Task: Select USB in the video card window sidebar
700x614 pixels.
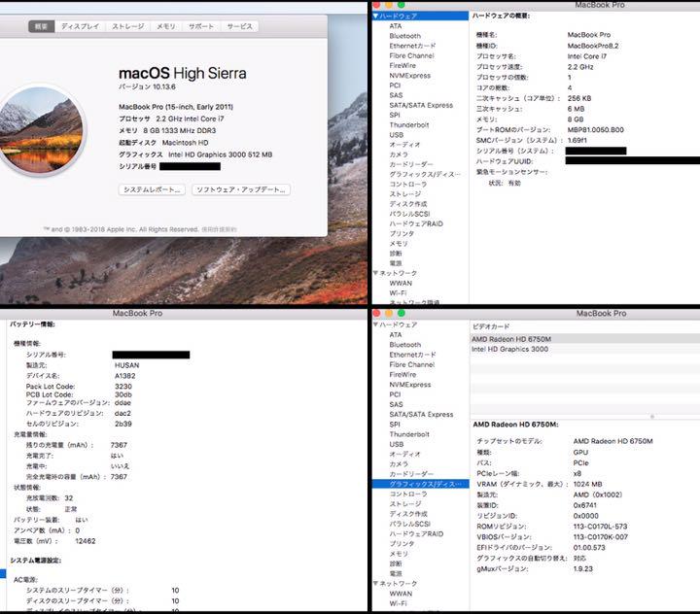Action: pos(396,444)
